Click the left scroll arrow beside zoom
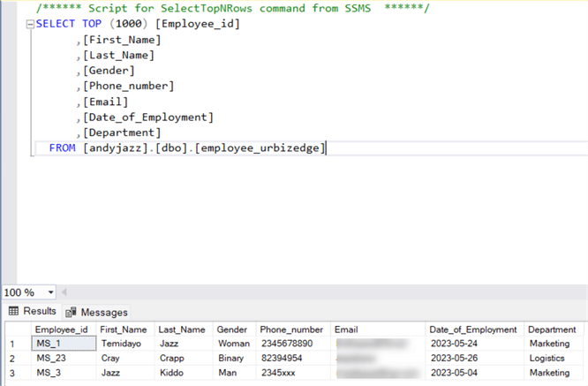Image resolution: width=588 pixels, height=386 pixels. (x=64, y=292)
